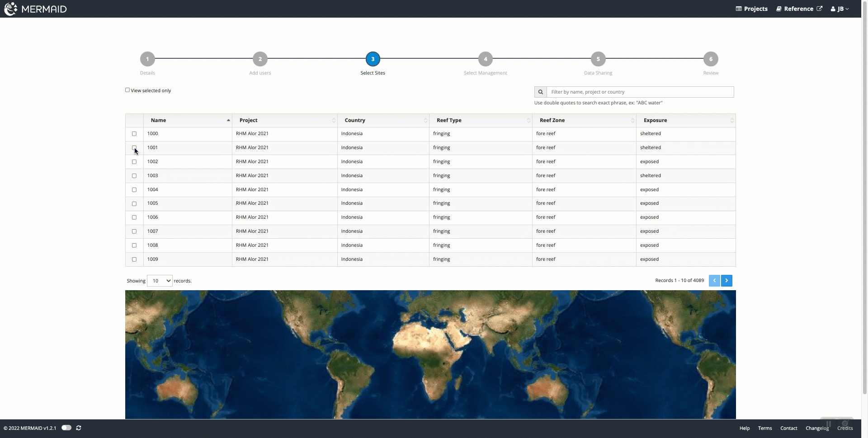Sort table by Name column arrow
868x438 pixels.
click(228, 120)
